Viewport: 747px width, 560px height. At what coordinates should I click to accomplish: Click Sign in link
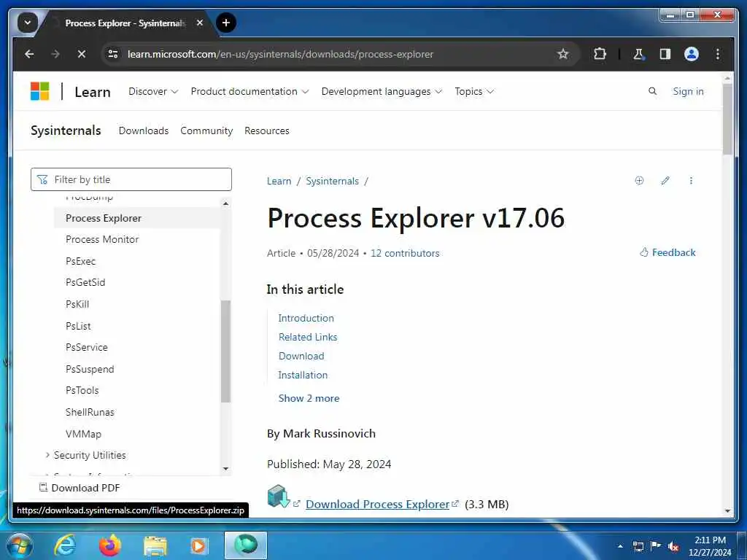click(688, 91)
